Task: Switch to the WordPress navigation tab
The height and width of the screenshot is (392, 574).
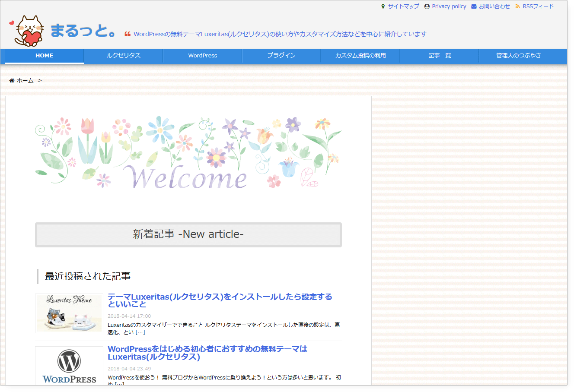Action: [x=202, y=57]
